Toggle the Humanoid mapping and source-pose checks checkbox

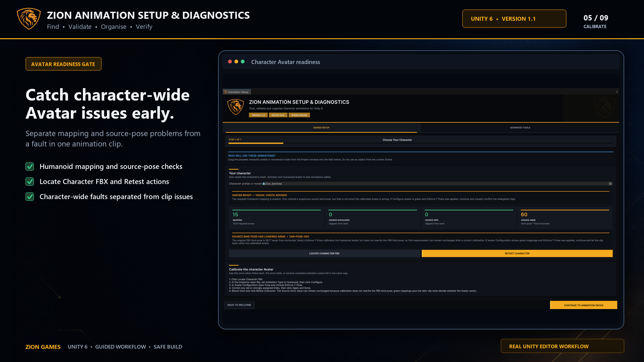click(30, 167)
